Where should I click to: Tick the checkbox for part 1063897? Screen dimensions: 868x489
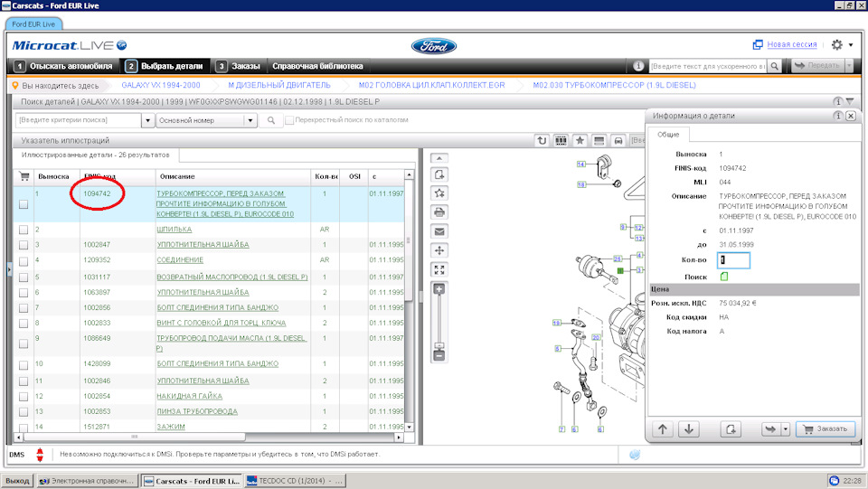tap(24, 293)
